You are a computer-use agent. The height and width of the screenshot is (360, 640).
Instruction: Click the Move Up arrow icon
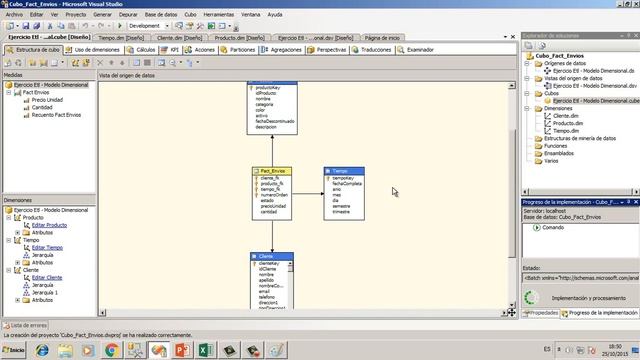pyautogui.click(x=111, y=63)
